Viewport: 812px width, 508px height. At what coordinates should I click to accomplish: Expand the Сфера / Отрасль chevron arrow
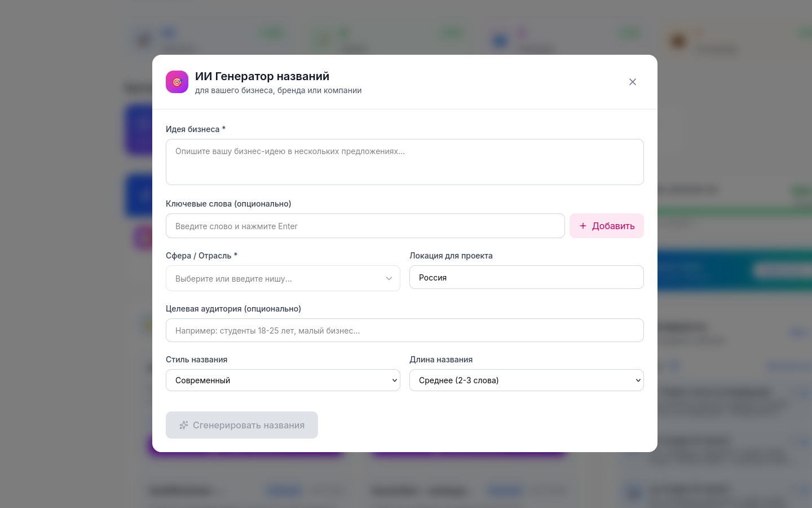point(389,278)
